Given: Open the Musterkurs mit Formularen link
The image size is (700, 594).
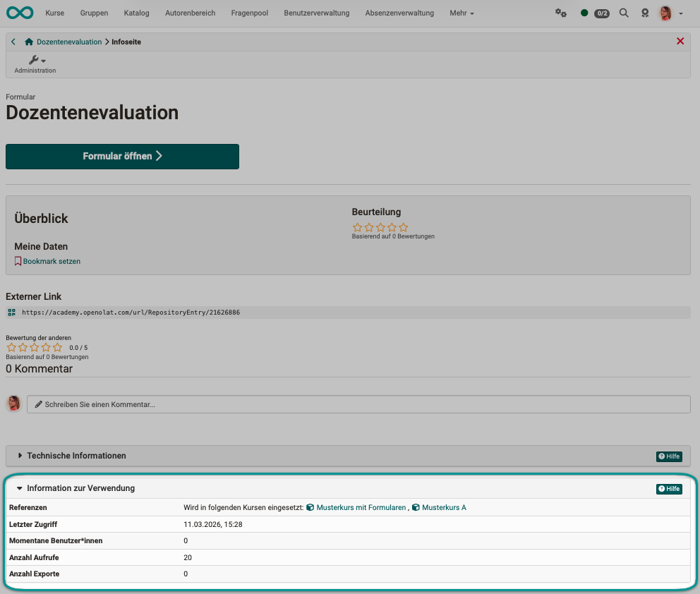Looking at the screenshot, I should coord(361,507).
